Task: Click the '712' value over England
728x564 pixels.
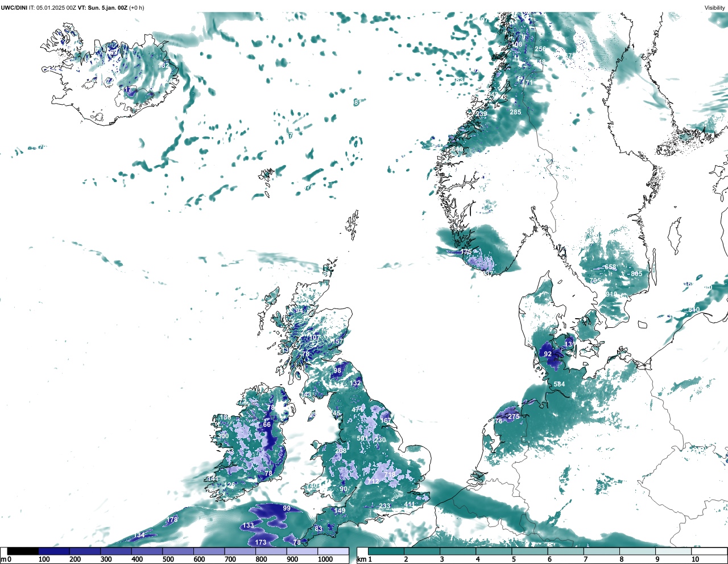Action: point(373,481)
